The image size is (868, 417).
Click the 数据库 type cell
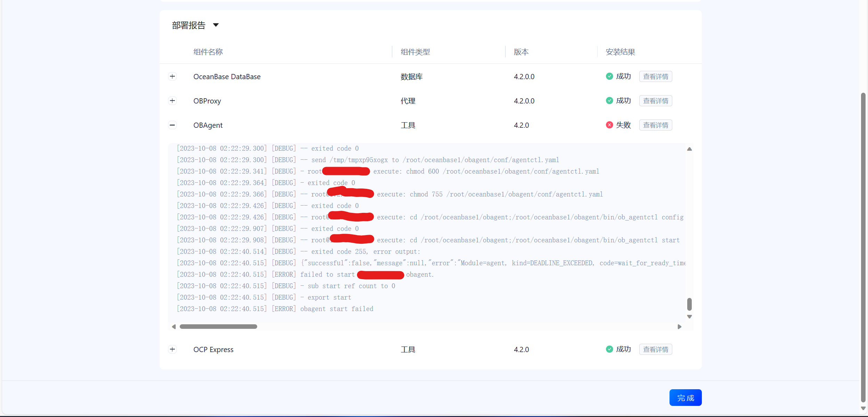412,77
